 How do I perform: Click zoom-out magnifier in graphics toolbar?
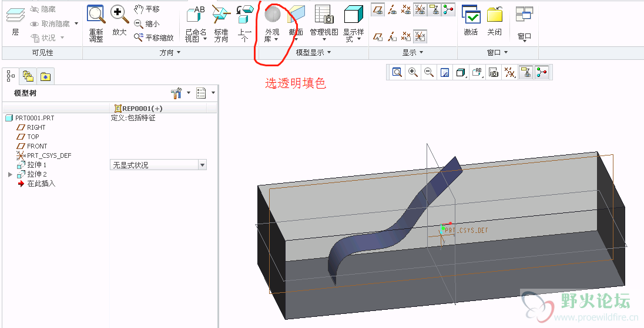click(429, 73)
